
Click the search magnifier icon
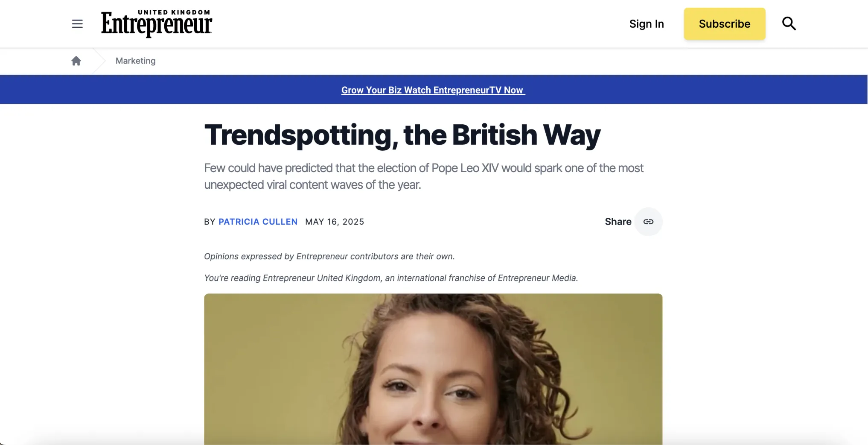(x=789, y=24)
